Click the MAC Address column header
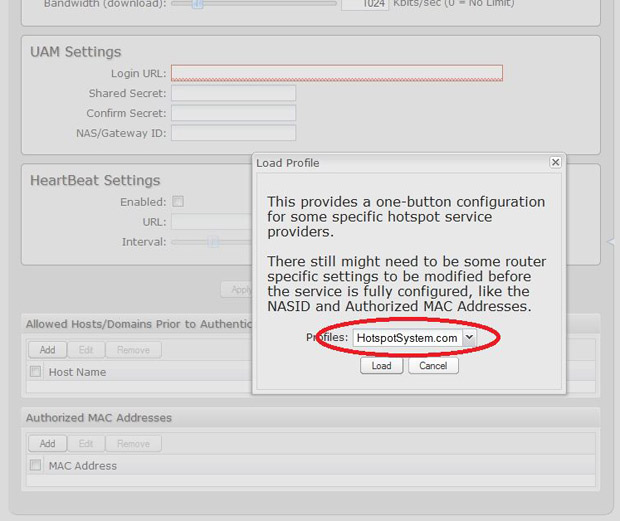 pyautogui.click(x=83, y=466)
